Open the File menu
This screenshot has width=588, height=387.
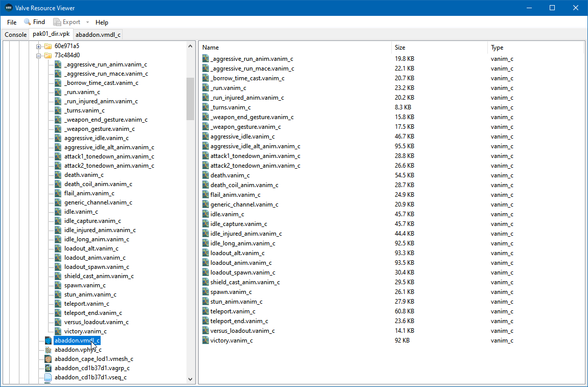(12, 22)
